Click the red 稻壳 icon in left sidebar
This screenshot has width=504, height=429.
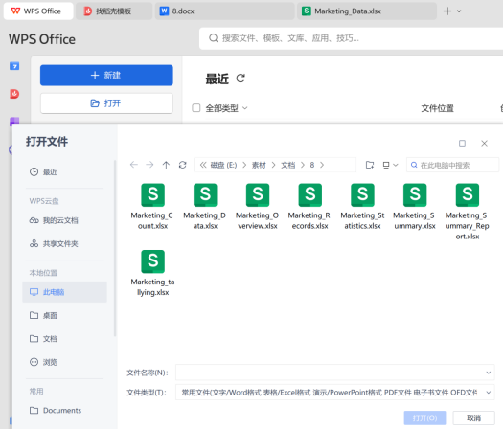click(x=14, y=94)
